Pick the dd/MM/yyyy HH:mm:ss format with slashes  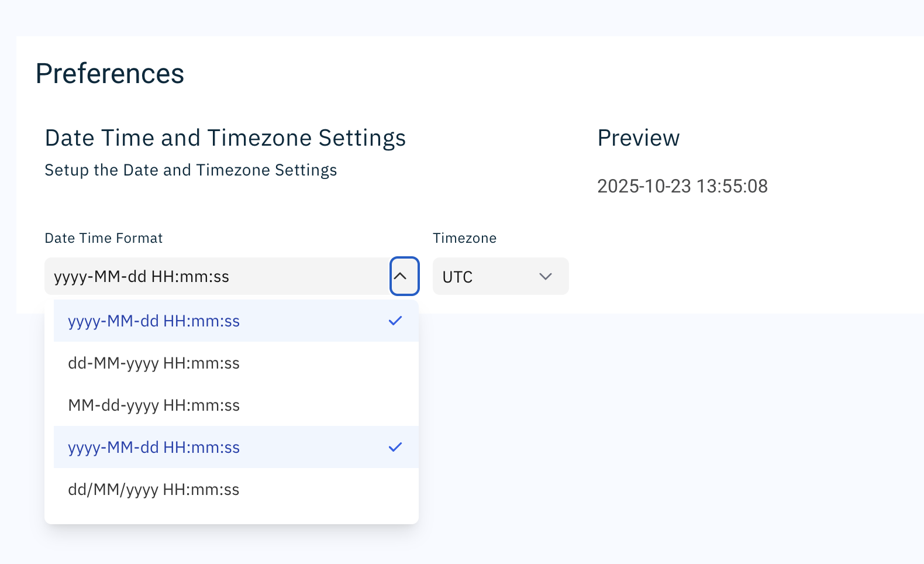point(154,490)
